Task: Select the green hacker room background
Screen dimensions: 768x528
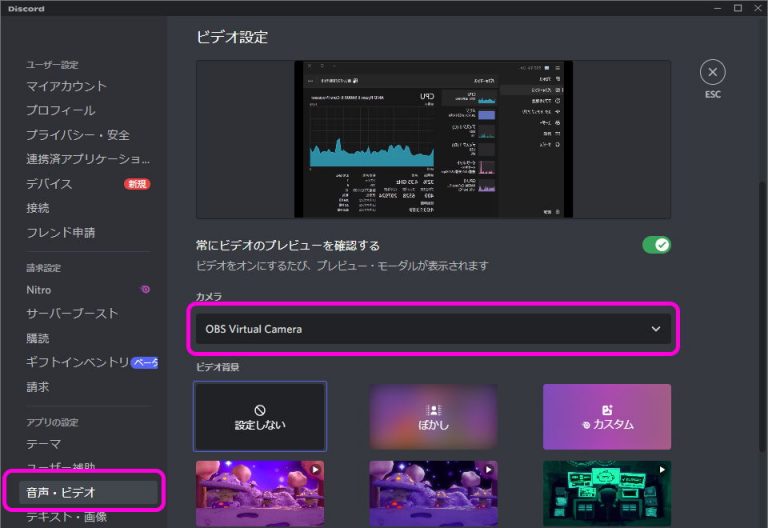Action: (x=607, y=493)
